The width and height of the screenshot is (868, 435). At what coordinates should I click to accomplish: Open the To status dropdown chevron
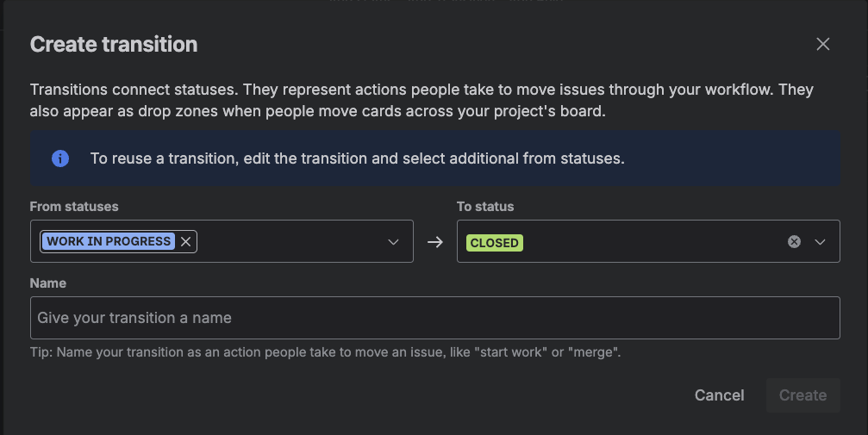tap(820, 242)
